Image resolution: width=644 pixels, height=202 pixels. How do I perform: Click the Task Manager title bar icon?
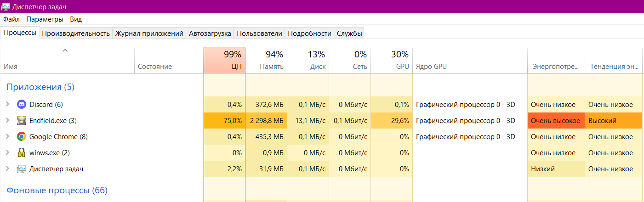[x=6, y=7]
